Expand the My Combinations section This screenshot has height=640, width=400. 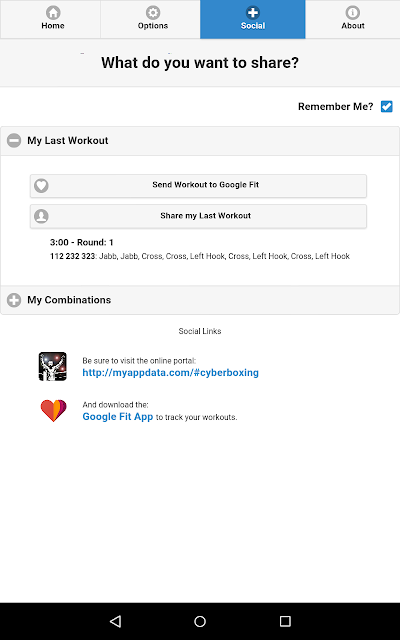pos(200,300)
